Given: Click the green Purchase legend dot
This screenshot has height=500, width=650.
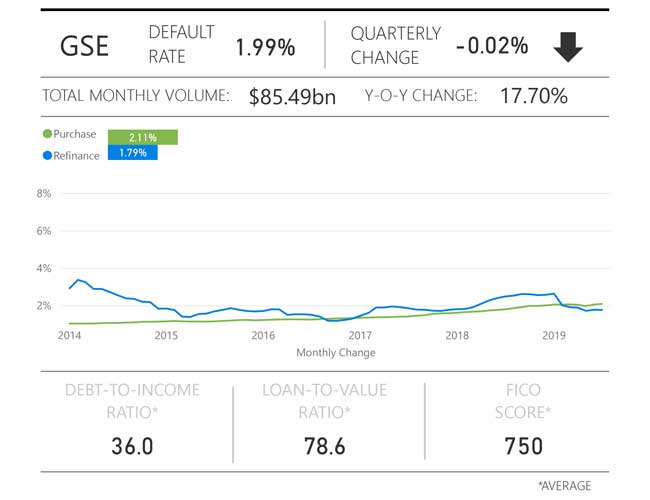Looking at the screenshot, I should 46,134.
